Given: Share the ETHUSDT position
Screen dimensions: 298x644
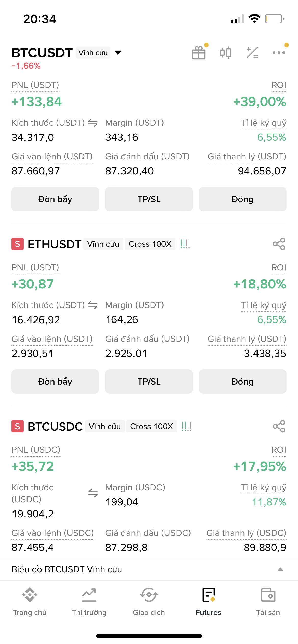Looking at the screenshot, I should [279, 244].
